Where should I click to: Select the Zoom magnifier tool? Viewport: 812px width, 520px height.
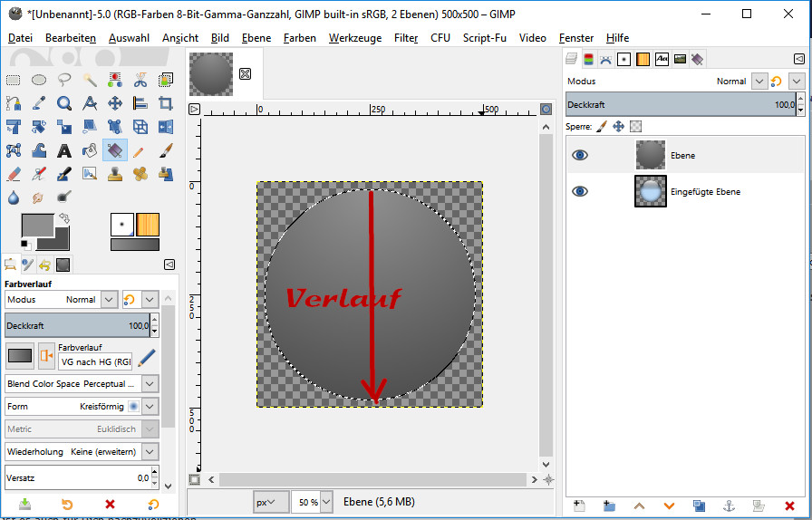(x=64, y=103)
